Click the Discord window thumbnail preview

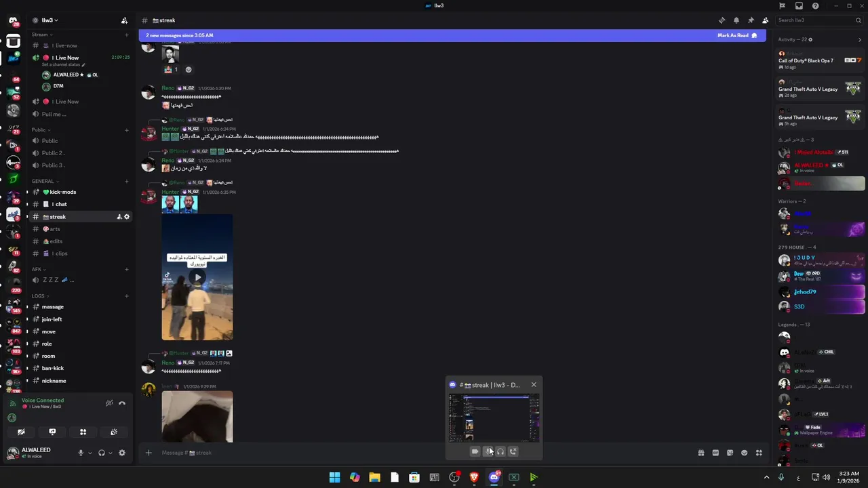click(494, 418)
